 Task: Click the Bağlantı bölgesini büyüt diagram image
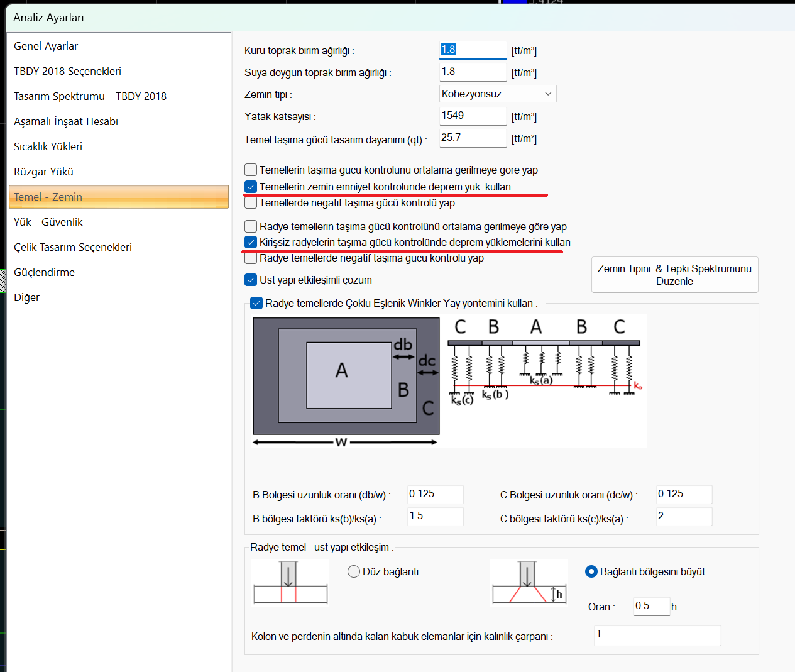529,582
